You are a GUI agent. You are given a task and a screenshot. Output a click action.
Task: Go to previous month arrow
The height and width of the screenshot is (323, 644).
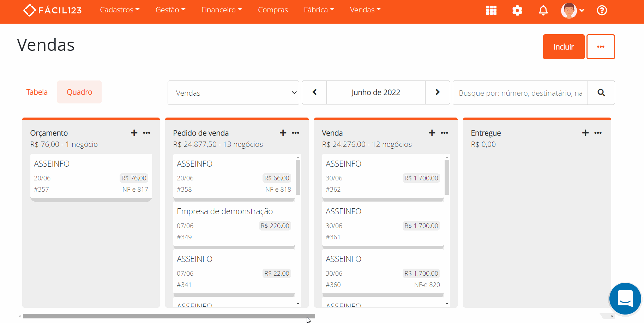point(314,92)
